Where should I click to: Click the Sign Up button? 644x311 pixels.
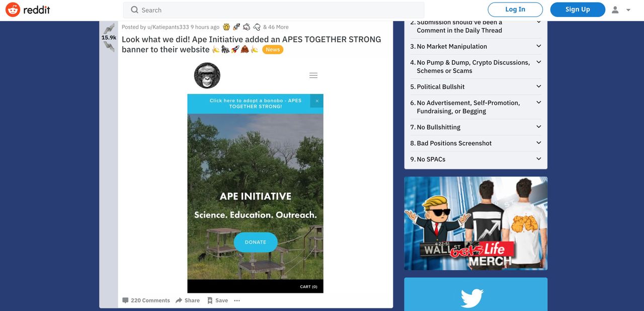click(577, 10)
